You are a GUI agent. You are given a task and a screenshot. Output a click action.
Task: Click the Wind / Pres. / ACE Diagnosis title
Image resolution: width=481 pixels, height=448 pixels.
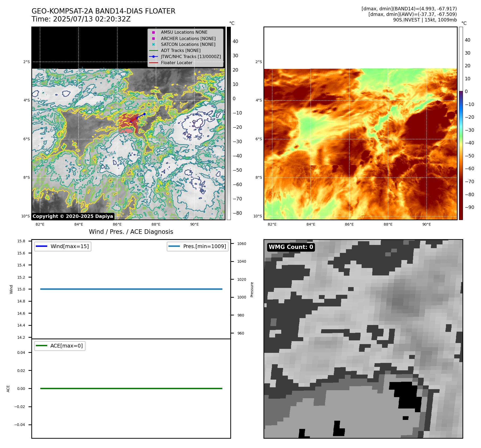[x=131, y=232]
